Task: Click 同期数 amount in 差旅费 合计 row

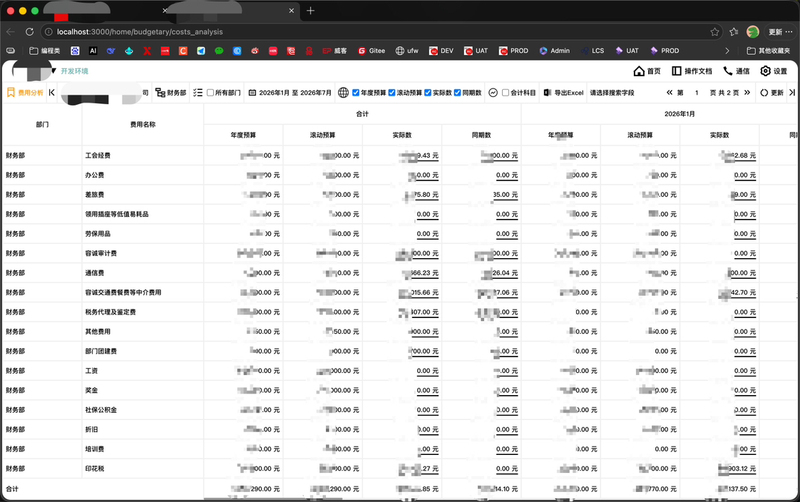Action: coord(505,195)
